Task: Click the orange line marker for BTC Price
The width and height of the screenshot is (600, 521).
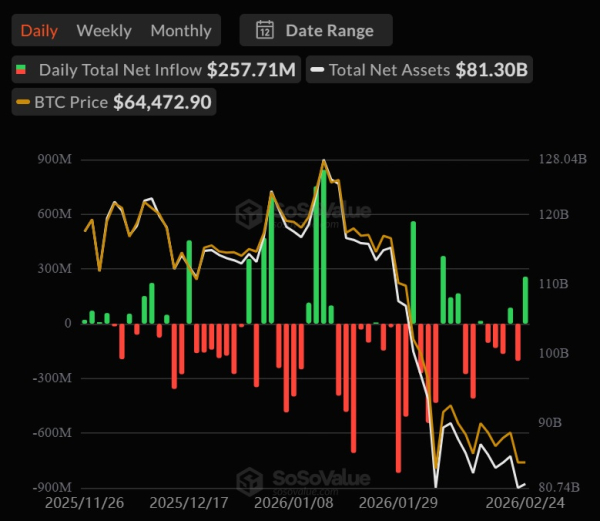Action: 23,102
